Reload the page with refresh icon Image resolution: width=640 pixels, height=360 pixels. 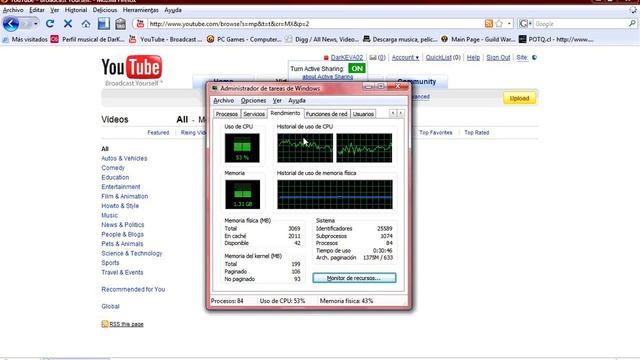(50, 24)
